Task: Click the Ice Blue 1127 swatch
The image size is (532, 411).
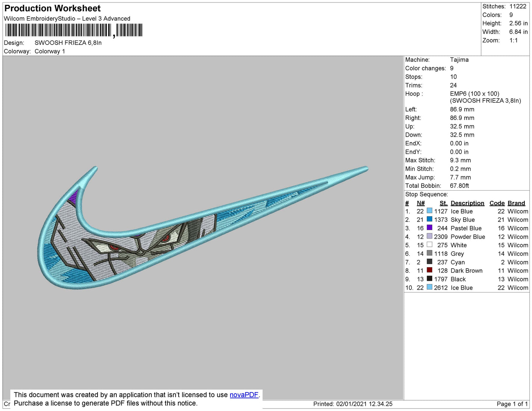Action: pyautogui.click(x=429, y=211)
